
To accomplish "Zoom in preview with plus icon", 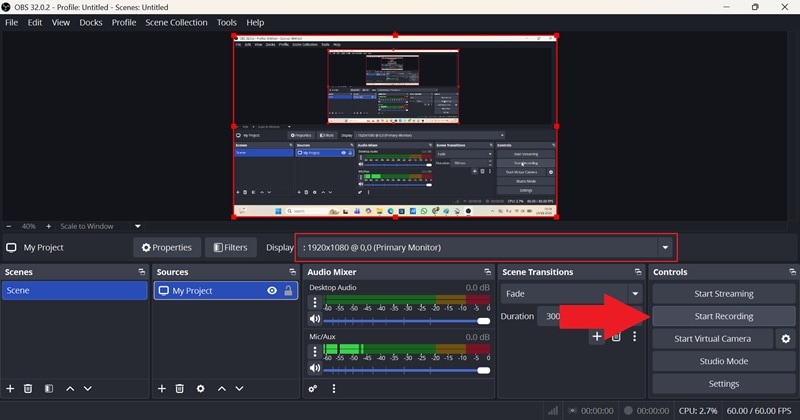I will tap(48, 226).
